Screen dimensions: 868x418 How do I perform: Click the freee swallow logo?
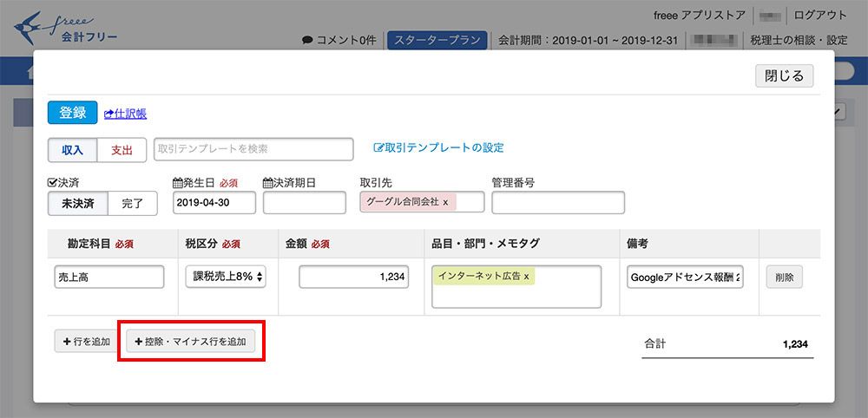click(x=65, y=29)
